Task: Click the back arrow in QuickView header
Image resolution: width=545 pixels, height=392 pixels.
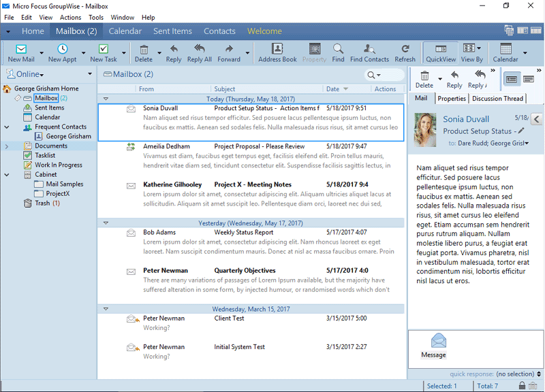Action: pyautogui.click(x=536, y=119)
